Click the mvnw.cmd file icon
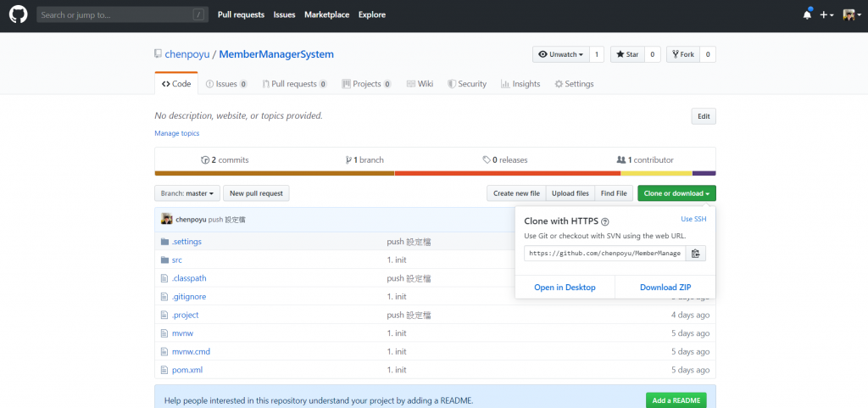868x408 pixels. (164, 351)
